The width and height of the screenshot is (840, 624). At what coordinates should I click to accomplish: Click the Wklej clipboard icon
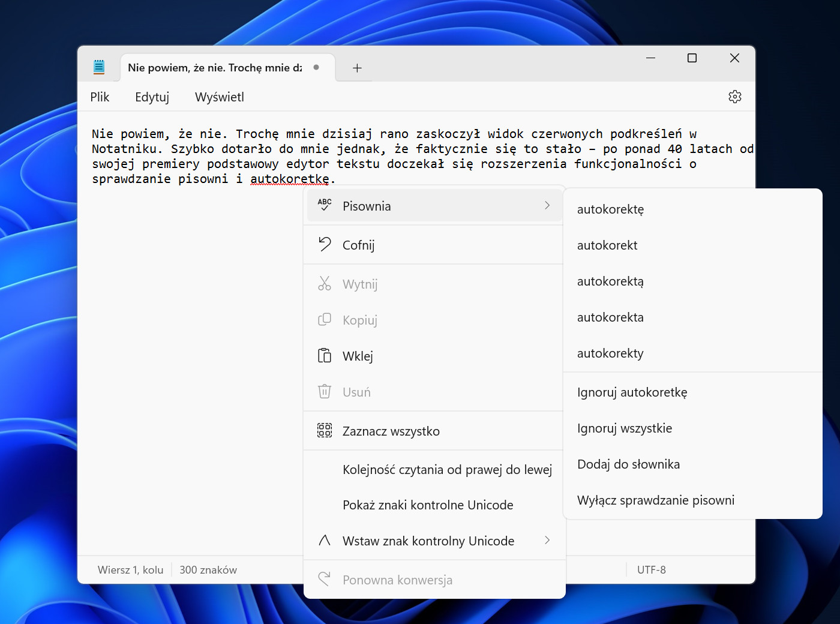pos(325,355)
